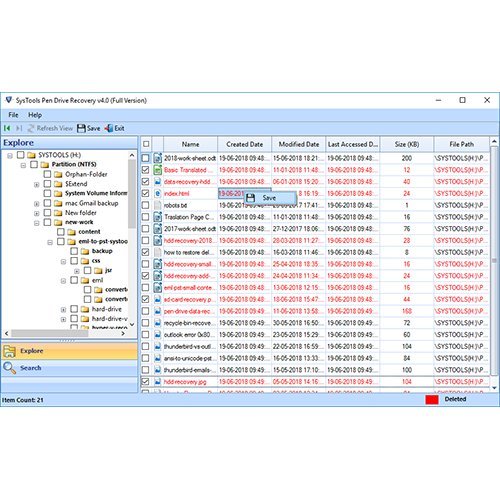The height and width of the screenshot is (500, 500).
Task: Click floppy icon in Save context menu
Action: pos(251,198)
